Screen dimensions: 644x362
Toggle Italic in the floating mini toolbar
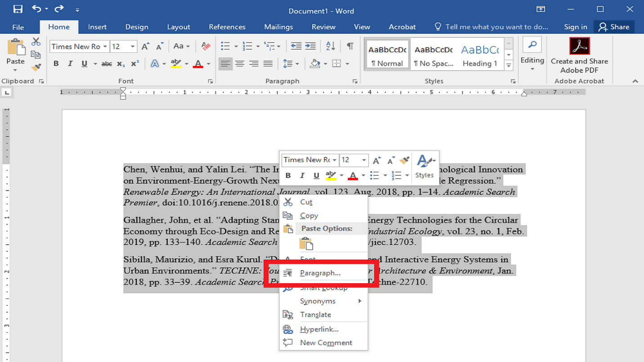point(302,175)
